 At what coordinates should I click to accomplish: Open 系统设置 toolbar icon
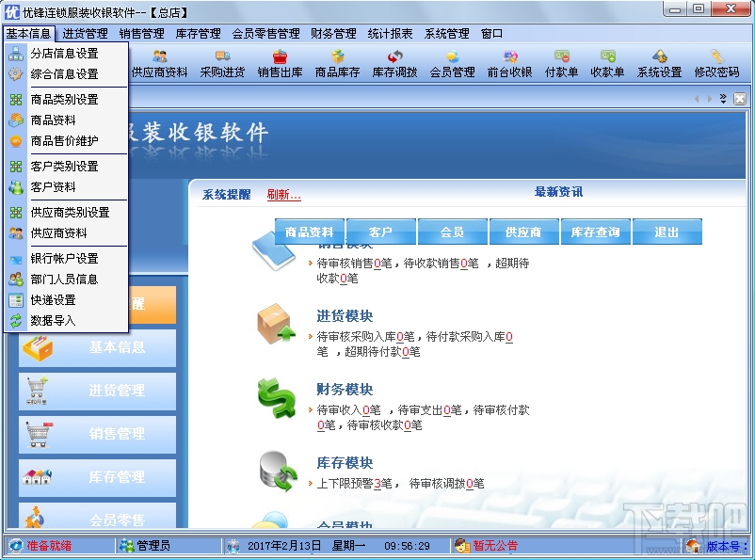coord(660,56)
